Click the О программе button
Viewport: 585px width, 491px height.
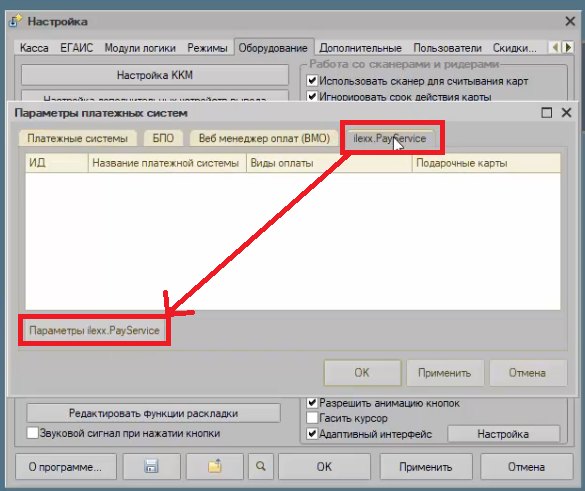click(65, 466)
